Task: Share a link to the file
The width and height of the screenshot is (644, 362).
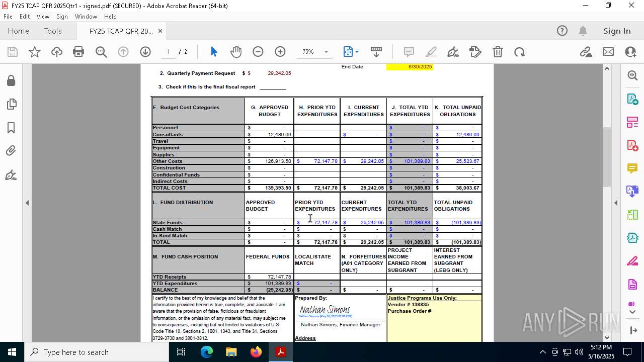Action: click(586, 52)
